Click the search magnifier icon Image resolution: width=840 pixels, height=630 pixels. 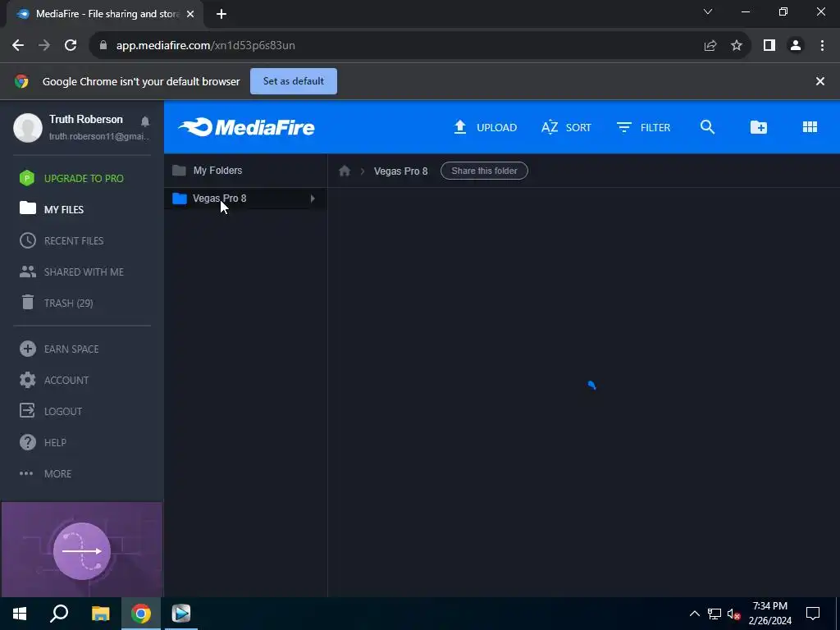(708, 127)
